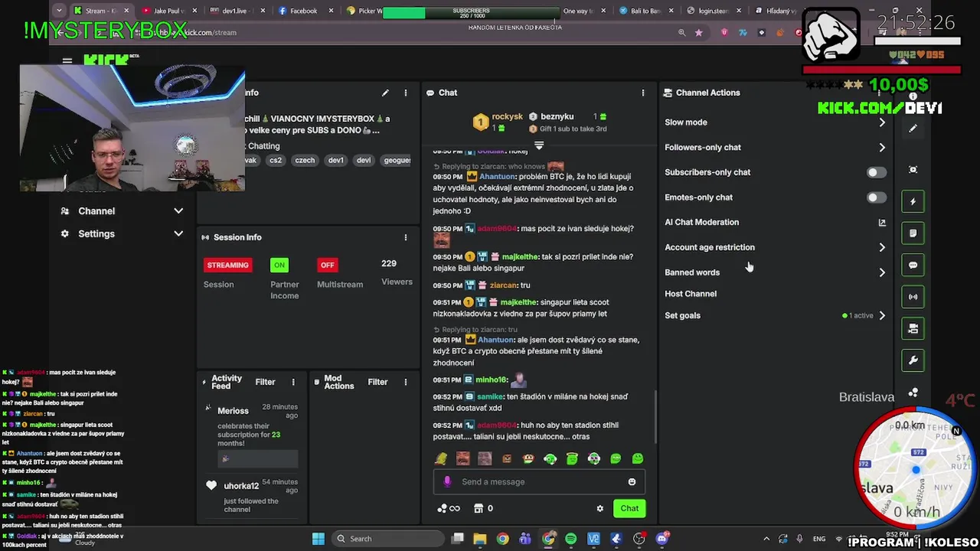980x551 pixels.
Task: Click the Host Channel option
Action: point(691,294)
